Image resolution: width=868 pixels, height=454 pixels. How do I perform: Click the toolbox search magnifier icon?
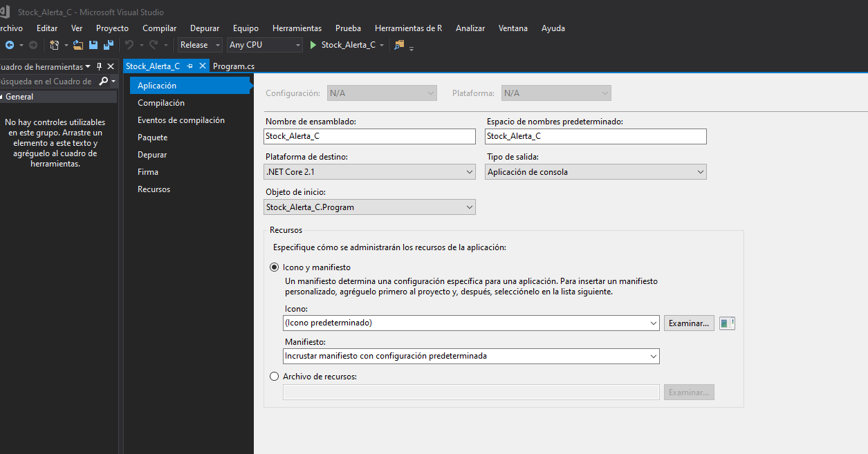(x=104, y=82)
